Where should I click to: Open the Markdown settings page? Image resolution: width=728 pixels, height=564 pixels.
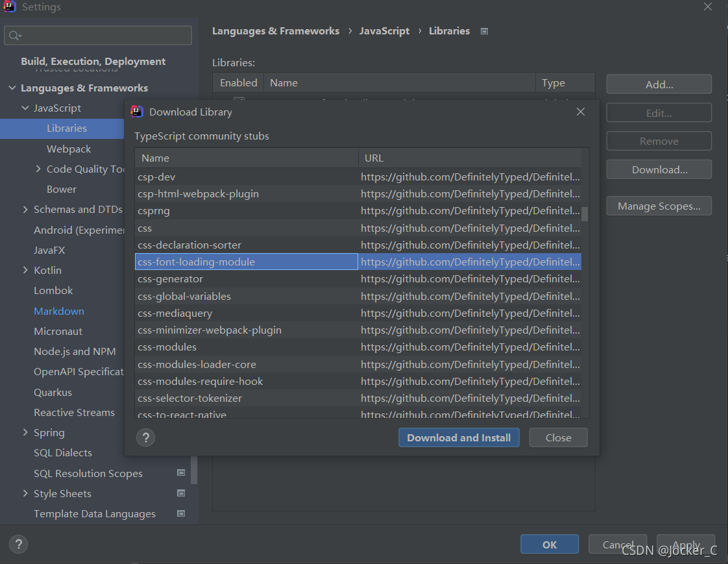click(x=59, y=312)
